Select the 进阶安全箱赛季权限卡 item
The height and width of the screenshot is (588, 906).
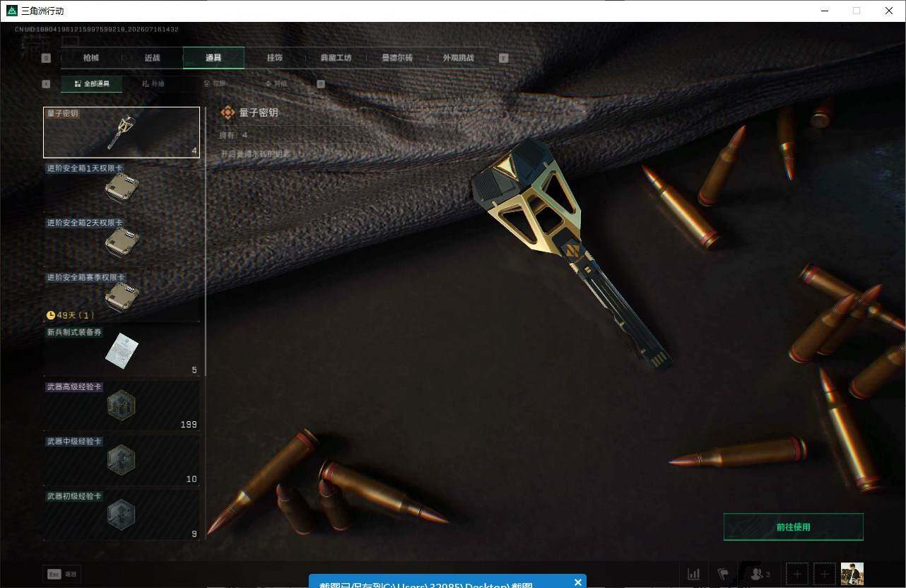coord(122,297)
